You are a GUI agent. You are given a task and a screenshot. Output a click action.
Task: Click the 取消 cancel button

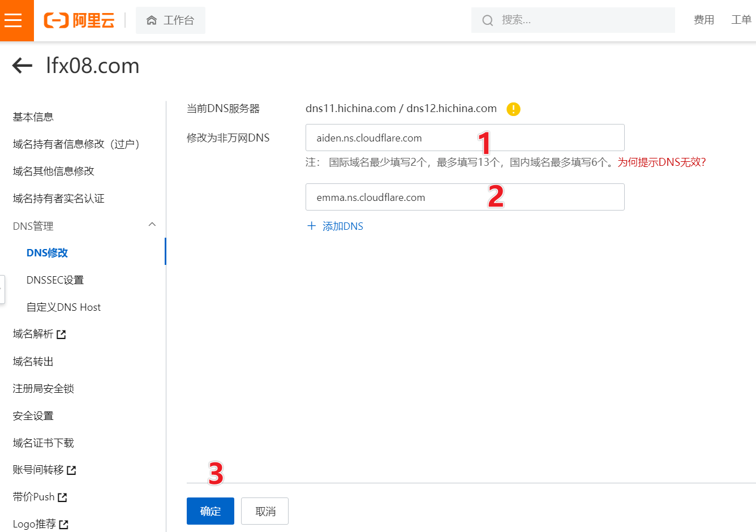[265, 511]
